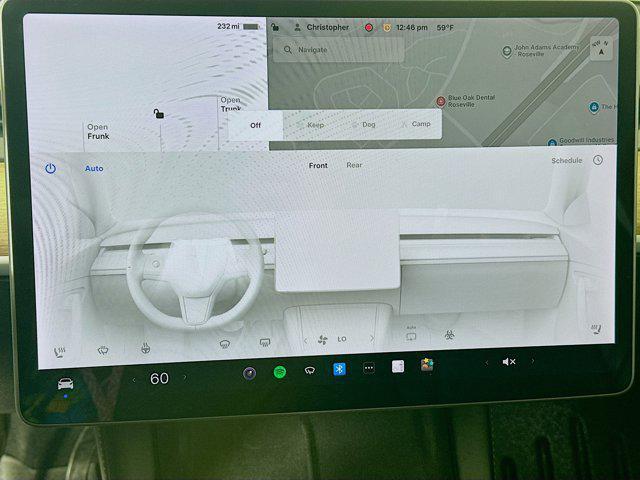Tap the orange status icon beside the clock
The height and width of the screenshot is (480, 640).
point(387,28)
